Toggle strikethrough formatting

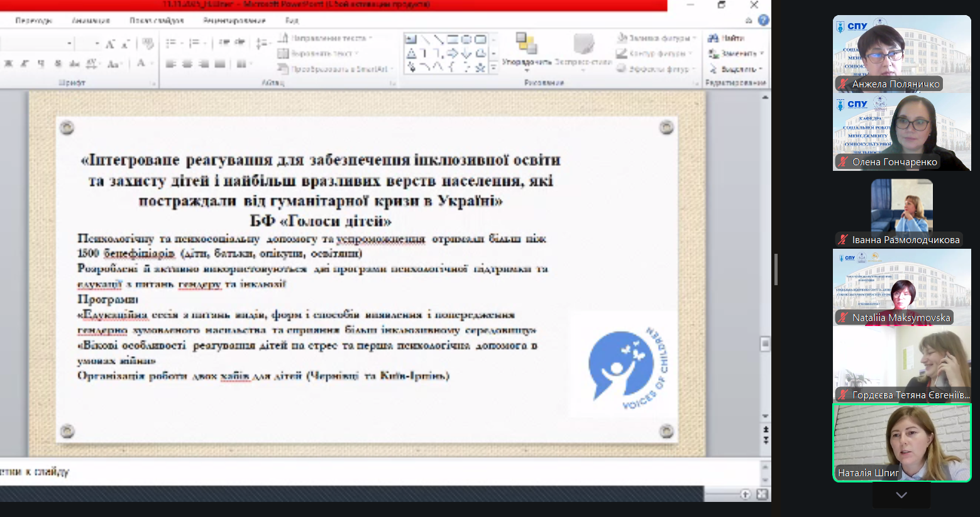[74, 63]
